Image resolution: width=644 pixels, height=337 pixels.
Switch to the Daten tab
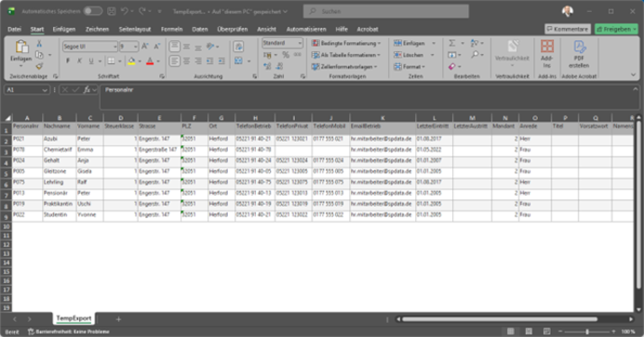coord(199,29)
